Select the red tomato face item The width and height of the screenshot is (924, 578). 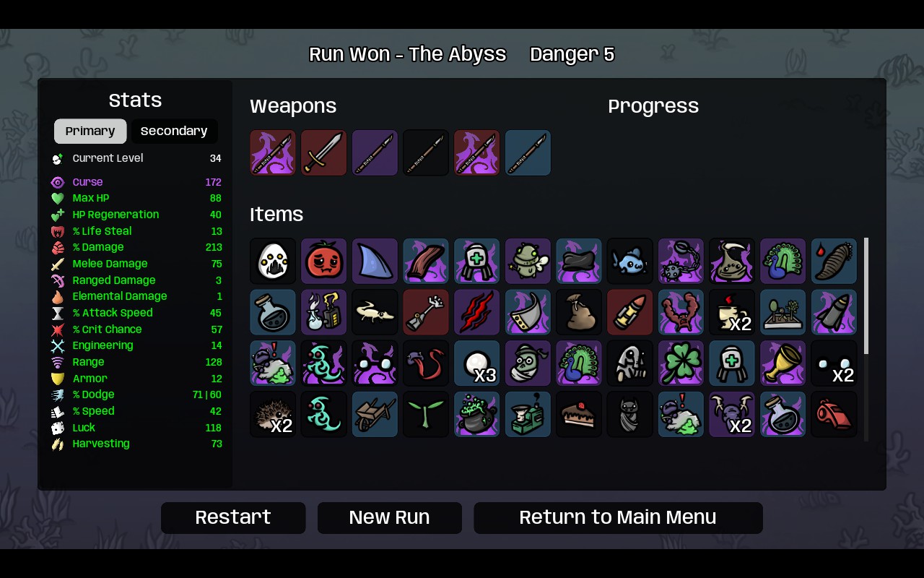323,261
